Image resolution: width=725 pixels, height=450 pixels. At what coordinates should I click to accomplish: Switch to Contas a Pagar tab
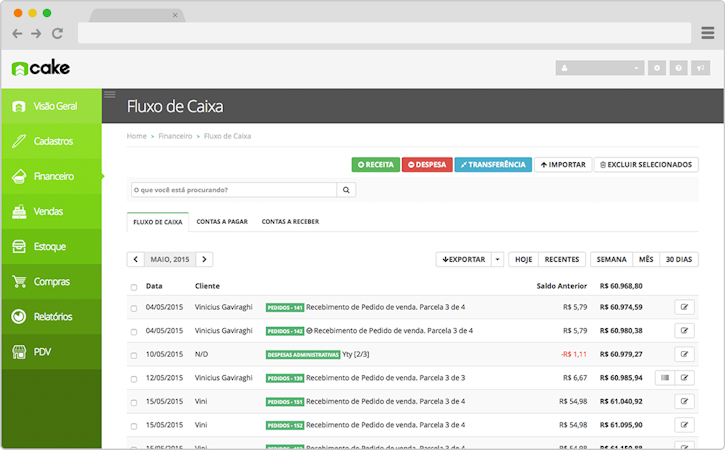tap(222, 222)
